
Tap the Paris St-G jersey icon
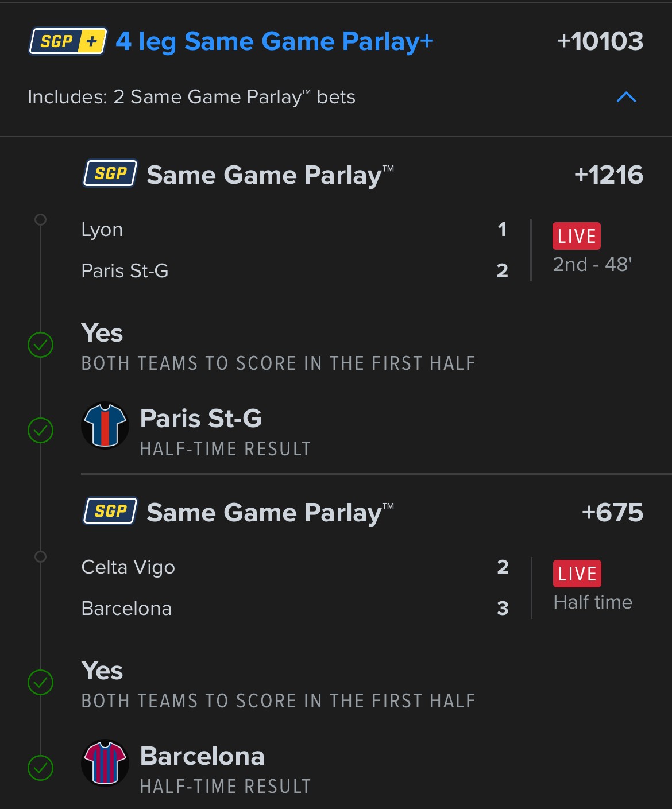pos(105,425)
